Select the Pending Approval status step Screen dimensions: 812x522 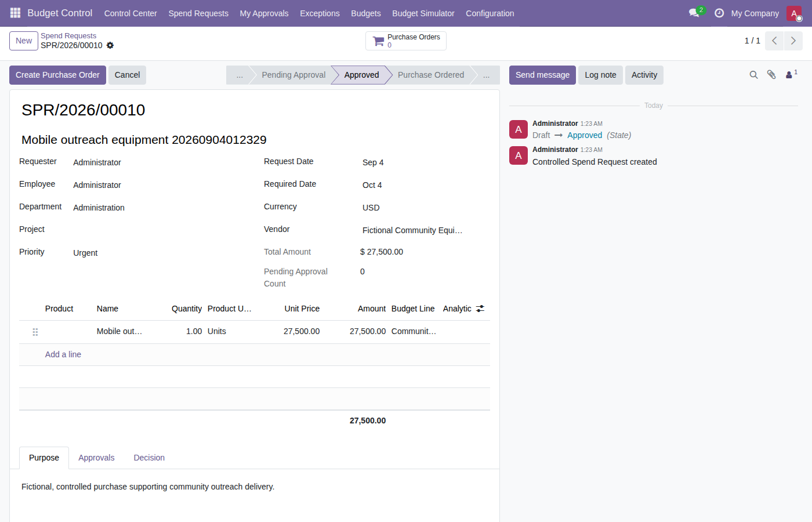pyautogui.click(x=293, y=75)
